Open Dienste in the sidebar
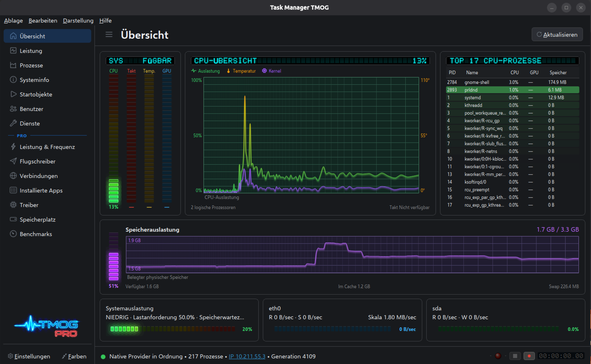Screen dimensions: 591x364 coord(47,123)
